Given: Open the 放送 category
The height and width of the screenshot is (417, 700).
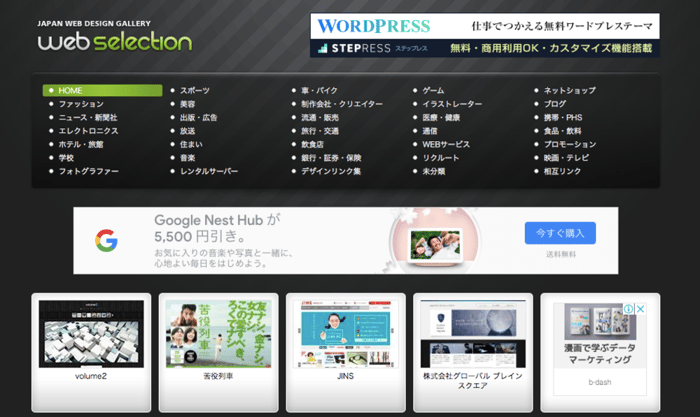Looking at the screenshot, I should tap(188, 131).
